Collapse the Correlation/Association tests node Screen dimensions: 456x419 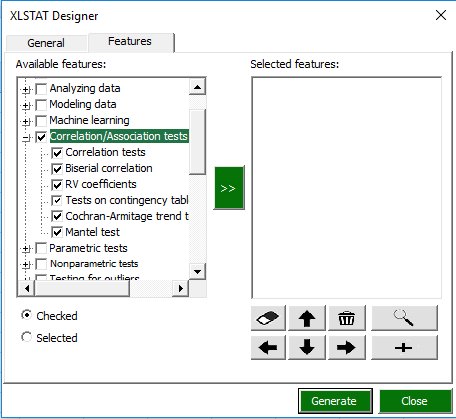click(x=26, y=138)
